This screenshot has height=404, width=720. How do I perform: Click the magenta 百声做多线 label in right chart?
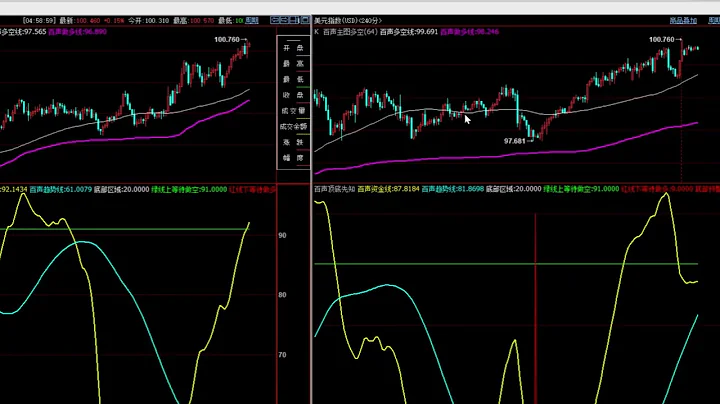point(469,32)
